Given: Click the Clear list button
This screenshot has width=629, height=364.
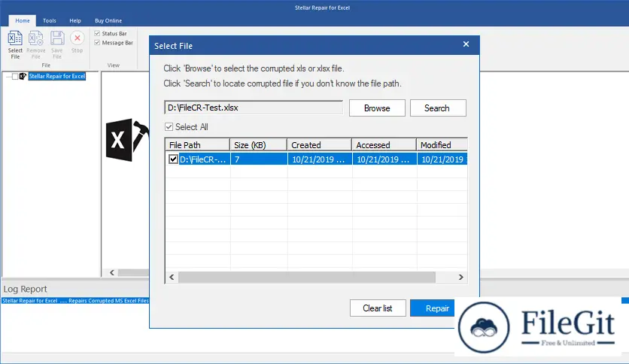Looking at the screenshot, I should 378,308.
